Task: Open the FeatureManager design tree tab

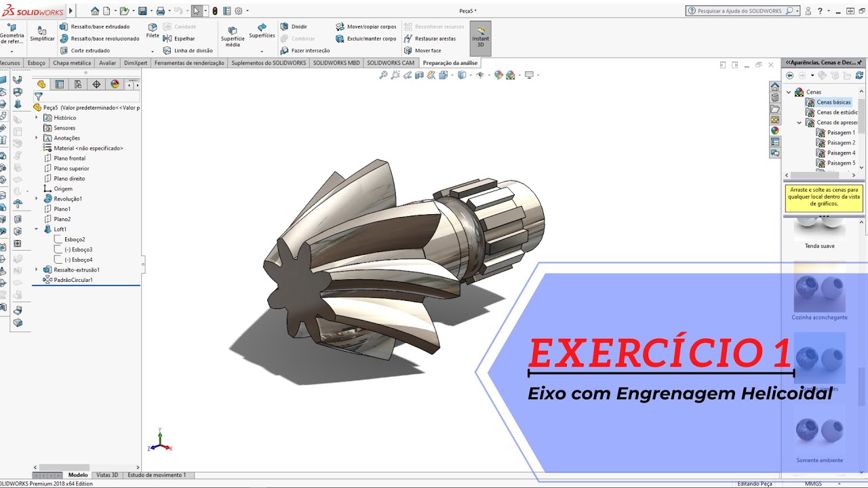Action: point(41,84)
